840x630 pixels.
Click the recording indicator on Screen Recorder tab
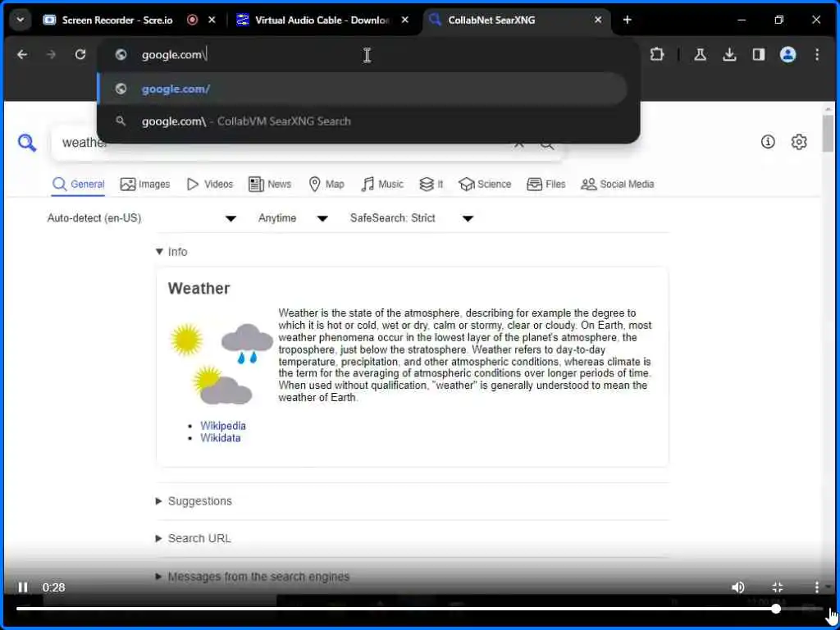point(192,20)
